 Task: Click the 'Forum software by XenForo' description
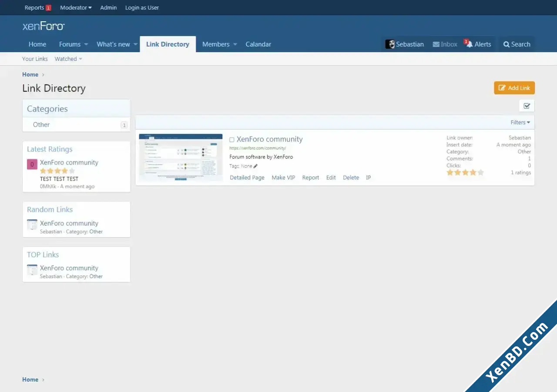261,157
